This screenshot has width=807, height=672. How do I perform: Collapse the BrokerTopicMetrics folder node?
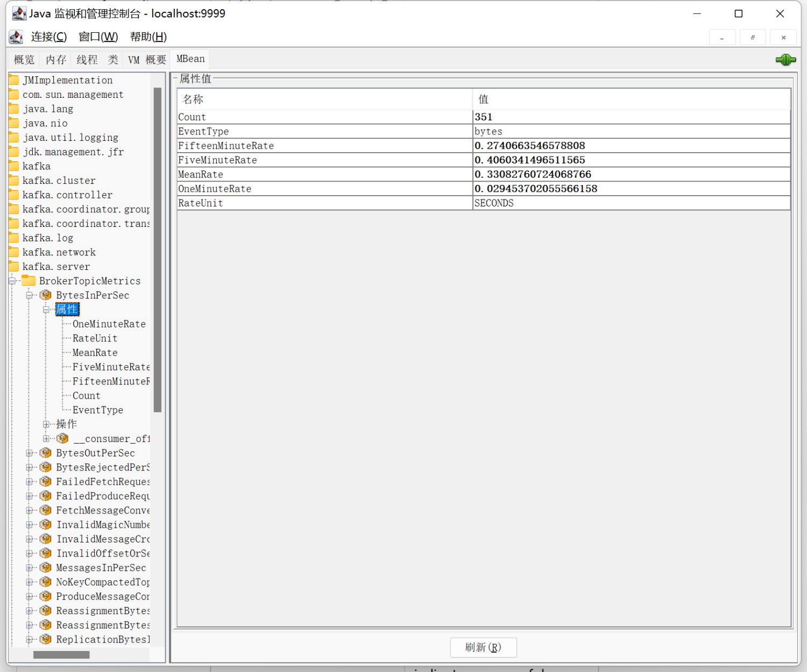coord(12,281)
